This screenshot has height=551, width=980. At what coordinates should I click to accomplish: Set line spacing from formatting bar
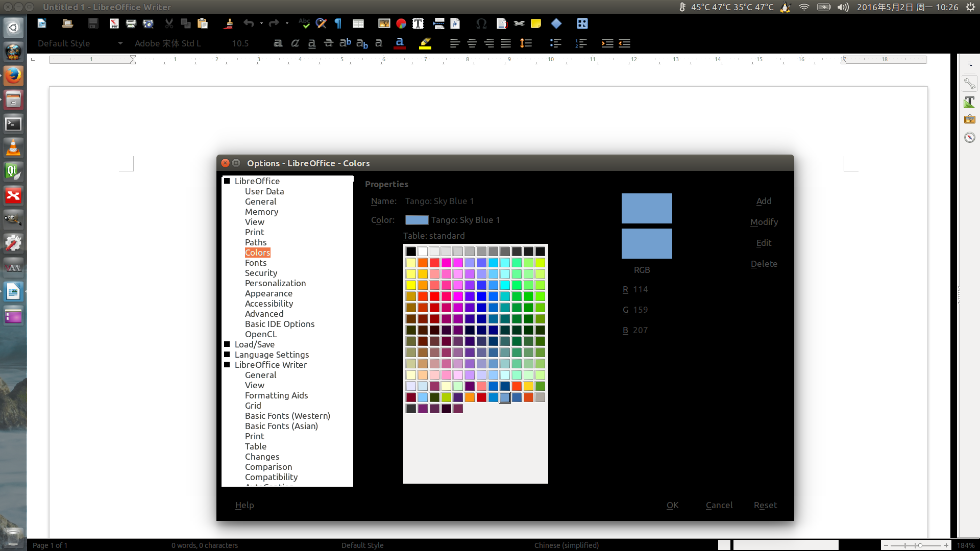pyautogui.click(x=526, y=43)
